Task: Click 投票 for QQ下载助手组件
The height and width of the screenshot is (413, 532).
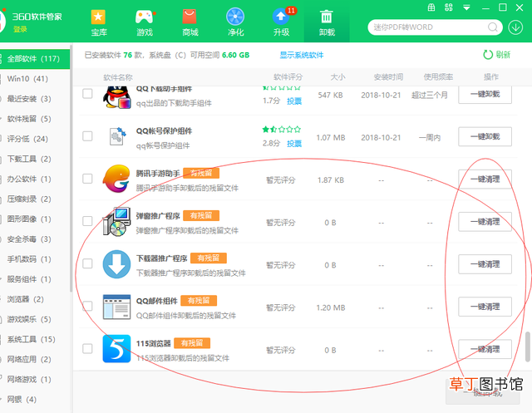Action: (x=294, y=101)
